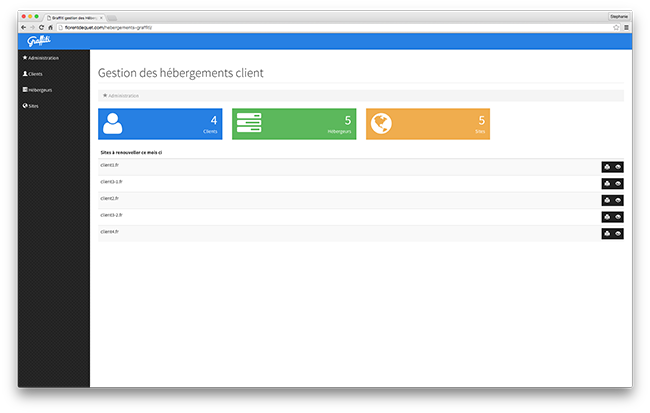This screenshot has width=650, height=413.
Task: Open the orange Sites card showing 5
Action: coord(428,124)
